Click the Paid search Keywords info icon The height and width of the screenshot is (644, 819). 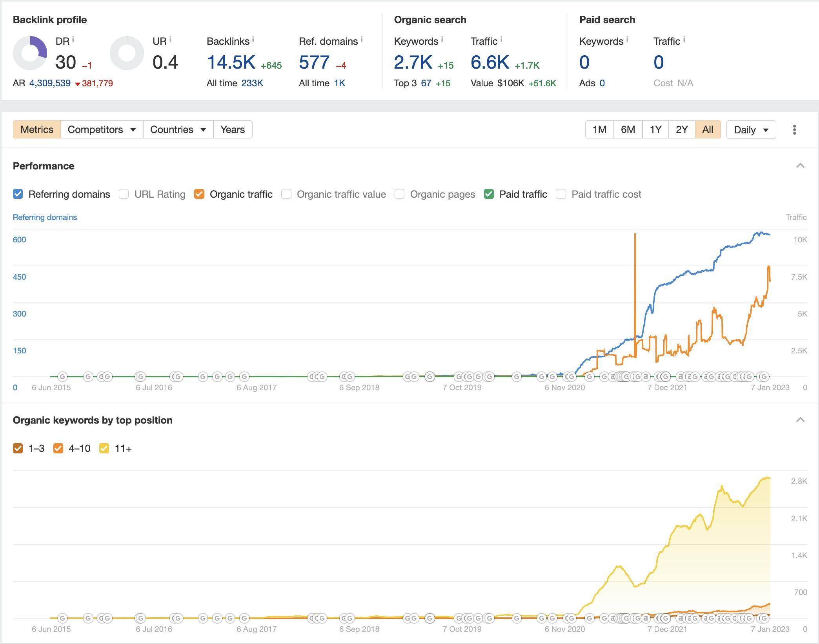point(627,39)
